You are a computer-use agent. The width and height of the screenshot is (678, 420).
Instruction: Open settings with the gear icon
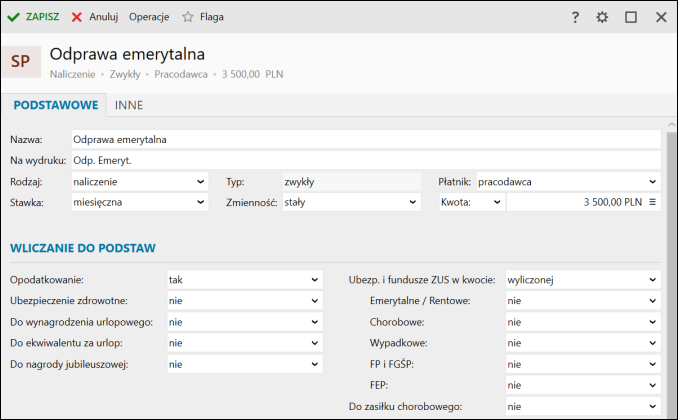click(x=602, y=17)
